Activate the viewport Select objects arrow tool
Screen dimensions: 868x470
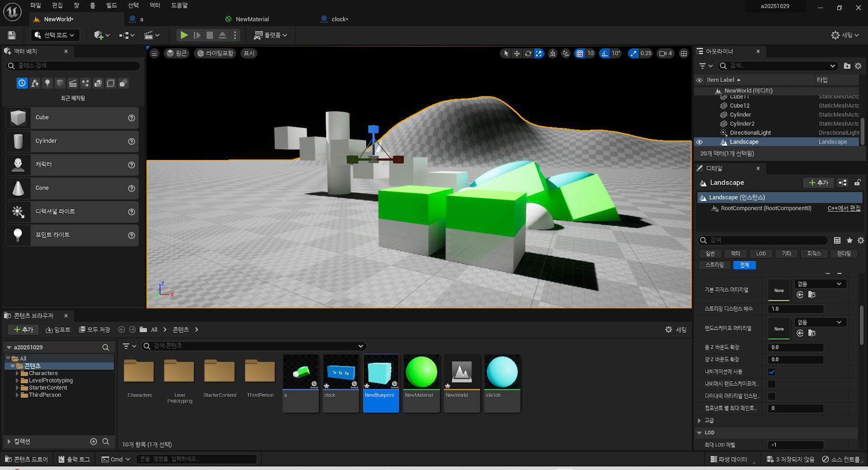pyautogui.click(x=506, y=53)
